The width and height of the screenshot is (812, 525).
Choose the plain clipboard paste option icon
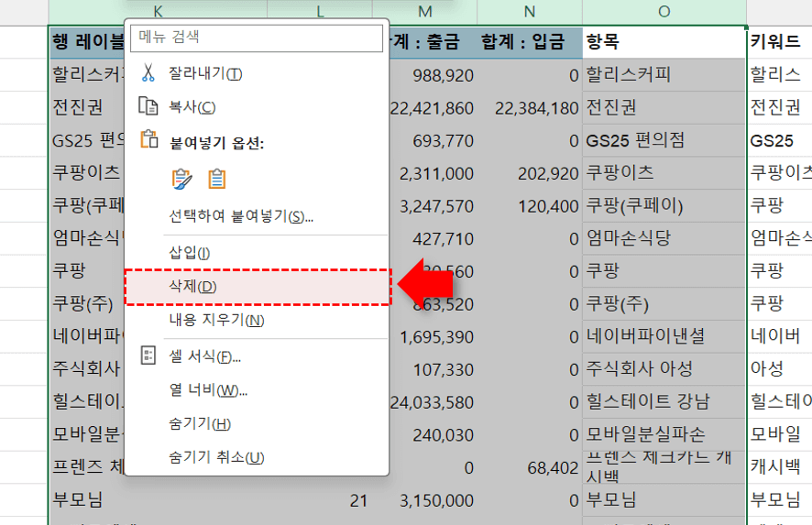click(216, 179)
